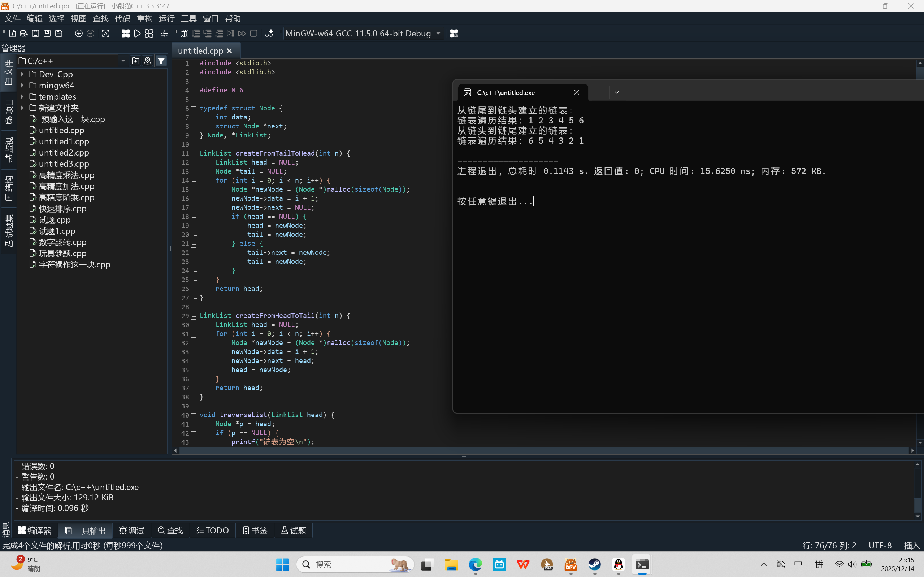Collapse the typedef struct Node fold marker
This screenshot has width=924, height=577.
click(x=194, y=109)
